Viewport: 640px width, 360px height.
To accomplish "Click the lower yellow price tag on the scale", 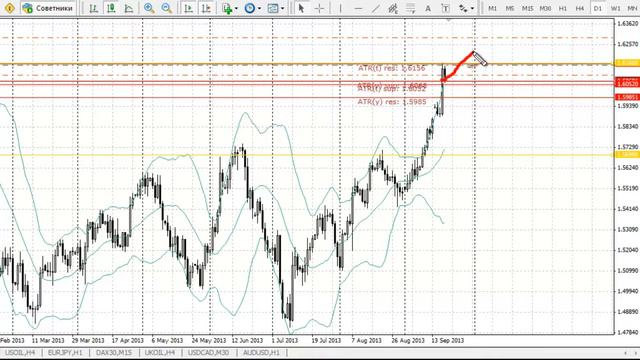I will point(627,155).
